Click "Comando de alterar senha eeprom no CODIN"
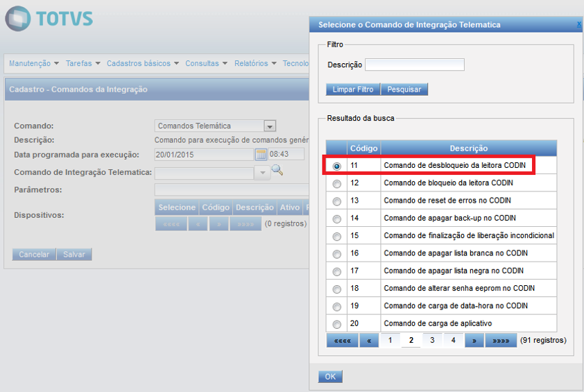 pyautogui.click(x=459, y=288)
